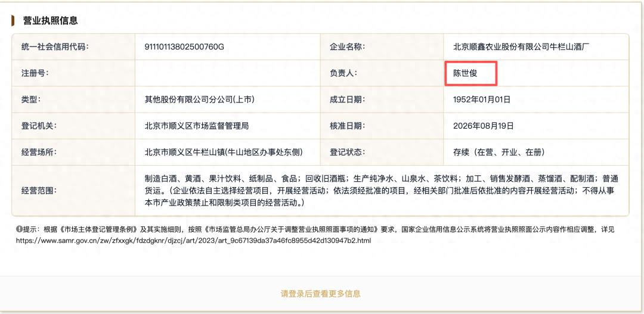Click registration authority 北京市顺义区市场监督管理局

pyautogui.click(x=197, y=126)
